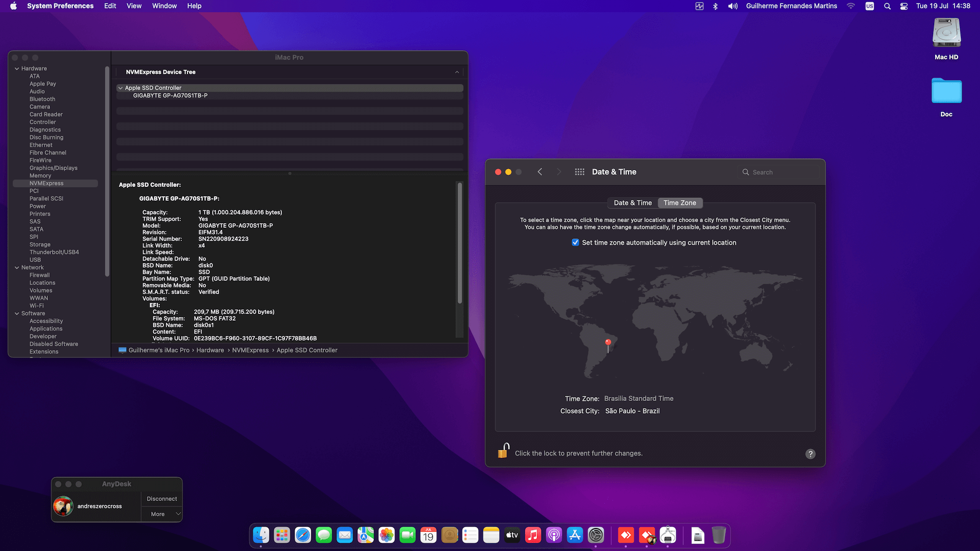The height and width of the screenshot is (551, 980).
Task: Open Contacts app in the Dock
Action: [449, 535]
